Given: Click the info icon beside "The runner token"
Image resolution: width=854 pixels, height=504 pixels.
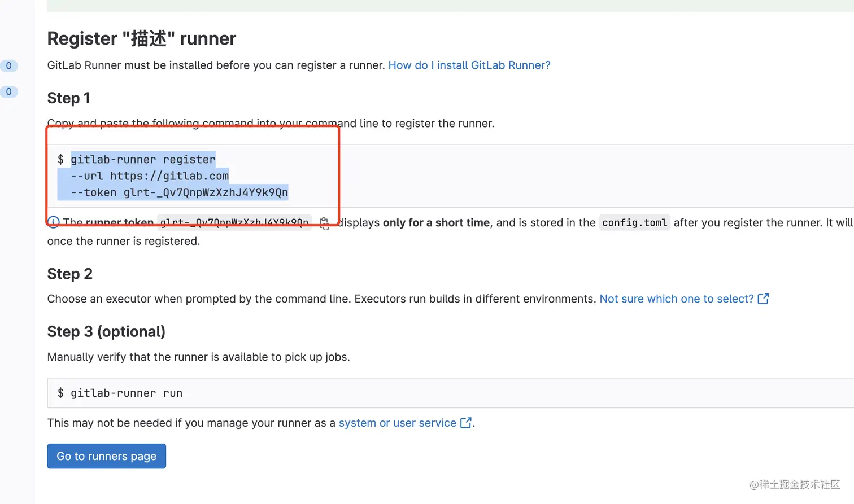Looking at the screenshot, I should 53,222.
